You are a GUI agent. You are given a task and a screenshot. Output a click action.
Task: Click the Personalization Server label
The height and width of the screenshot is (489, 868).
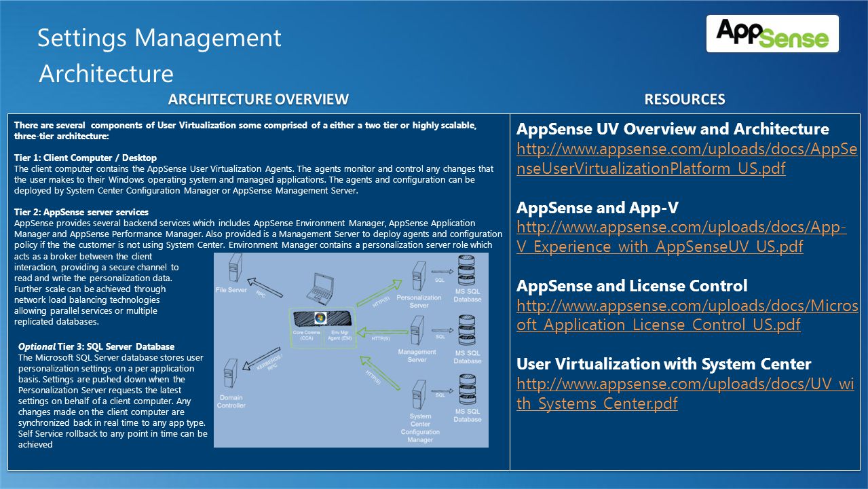419,301
